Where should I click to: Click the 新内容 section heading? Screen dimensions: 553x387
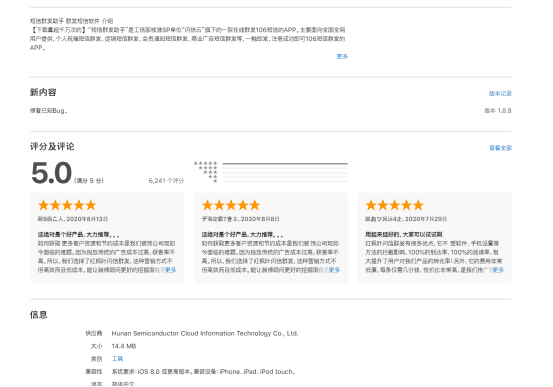point(43,92)
